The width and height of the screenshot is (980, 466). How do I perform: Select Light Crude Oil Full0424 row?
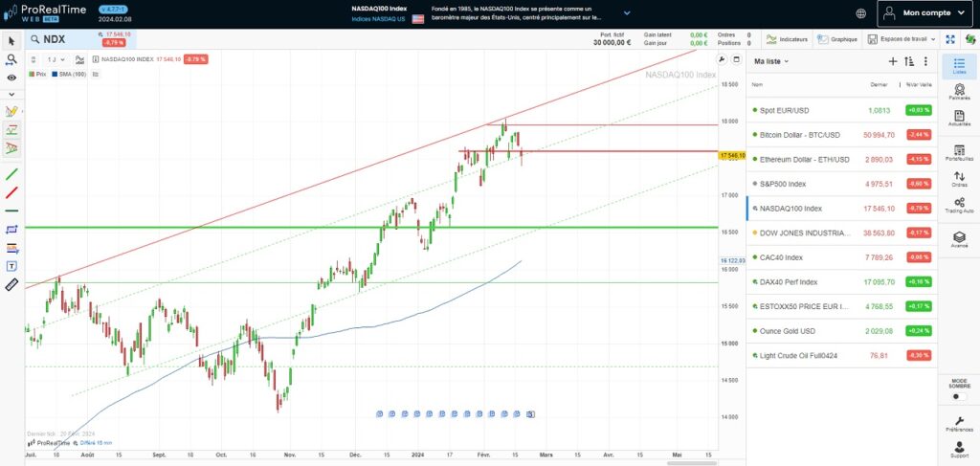tap(842, 355)
